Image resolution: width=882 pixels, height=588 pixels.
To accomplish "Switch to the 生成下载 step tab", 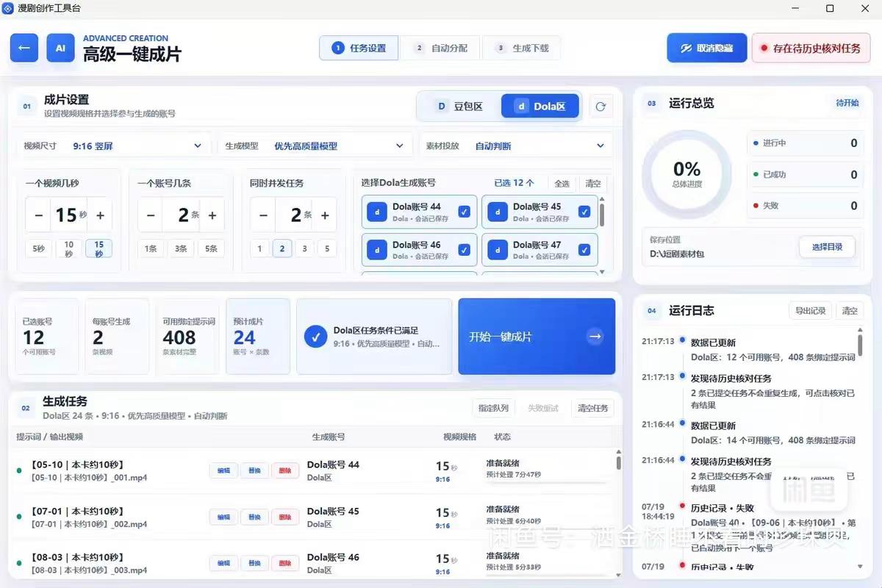I will (522, 48).
